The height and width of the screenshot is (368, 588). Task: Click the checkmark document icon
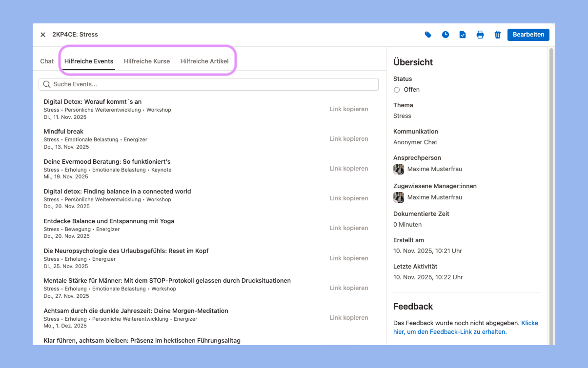pos(463,35)
